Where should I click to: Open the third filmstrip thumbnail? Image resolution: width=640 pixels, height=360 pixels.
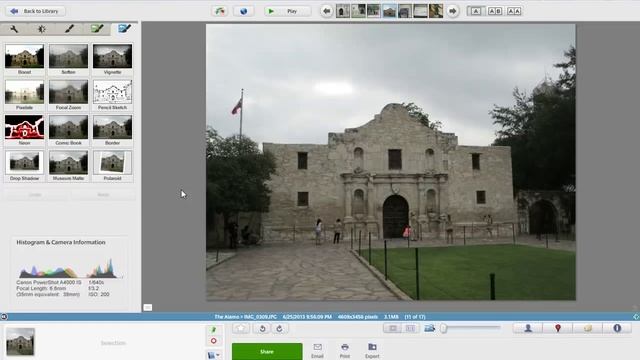373,11
